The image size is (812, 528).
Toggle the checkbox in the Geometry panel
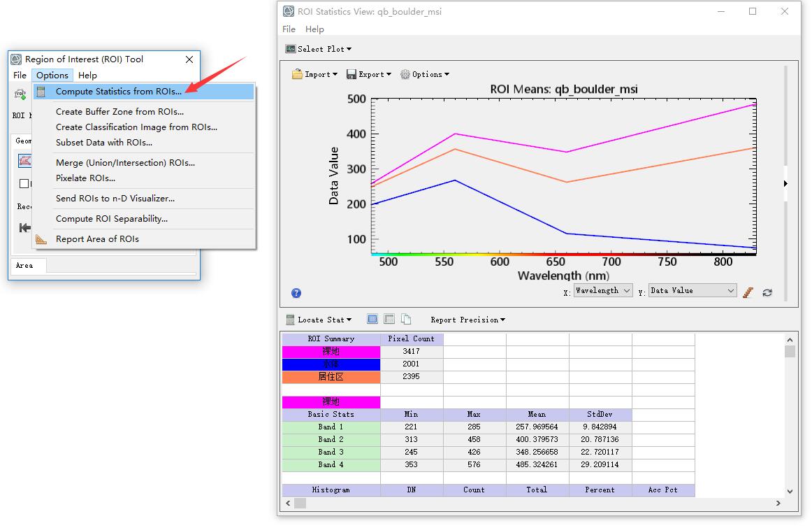click(24, 184)
